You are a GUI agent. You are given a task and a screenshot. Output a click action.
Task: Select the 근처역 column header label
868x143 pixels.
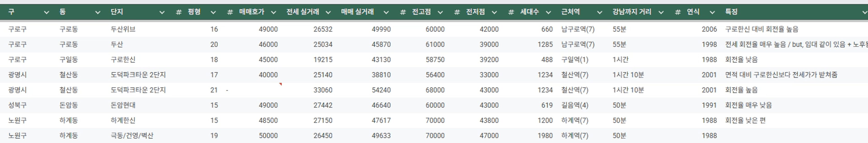571,12
